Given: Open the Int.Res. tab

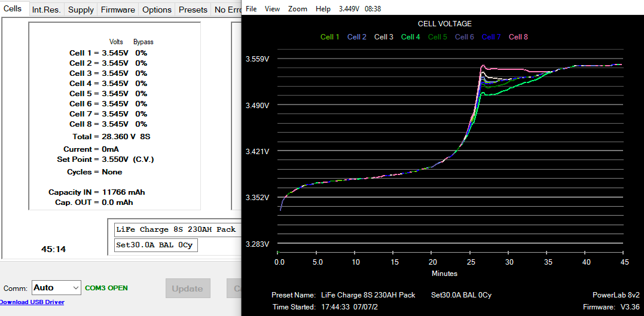Looking at the screenshot, I should click(x=46, y=10).
